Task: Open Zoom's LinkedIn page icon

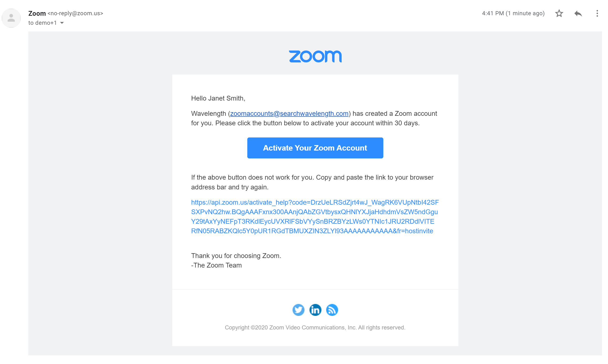Action: coord(315,310)
